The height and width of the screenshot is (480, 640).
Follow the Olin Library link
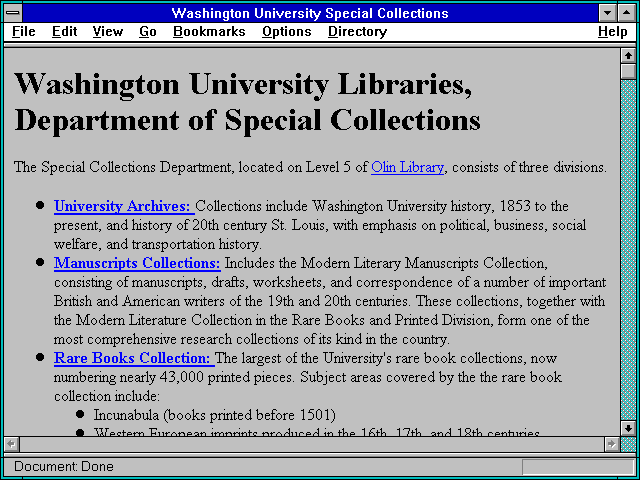[x=407, y=167]
